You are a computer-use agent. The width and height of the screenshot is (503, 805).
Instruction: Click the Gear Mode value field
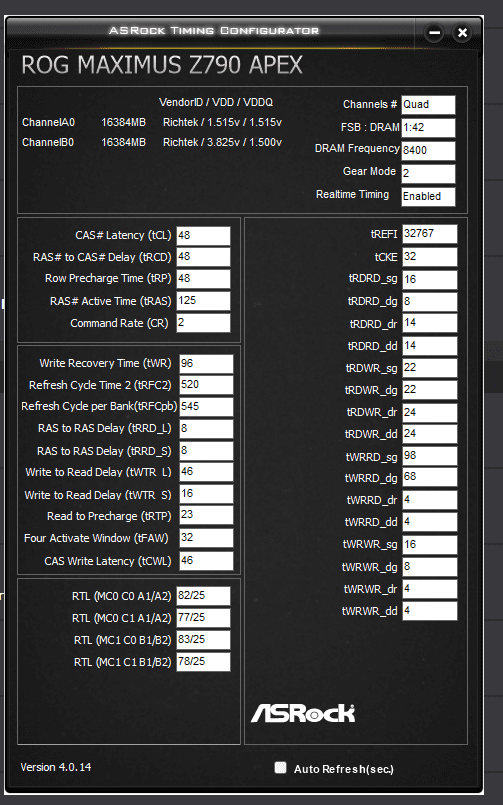coord(428,174)
